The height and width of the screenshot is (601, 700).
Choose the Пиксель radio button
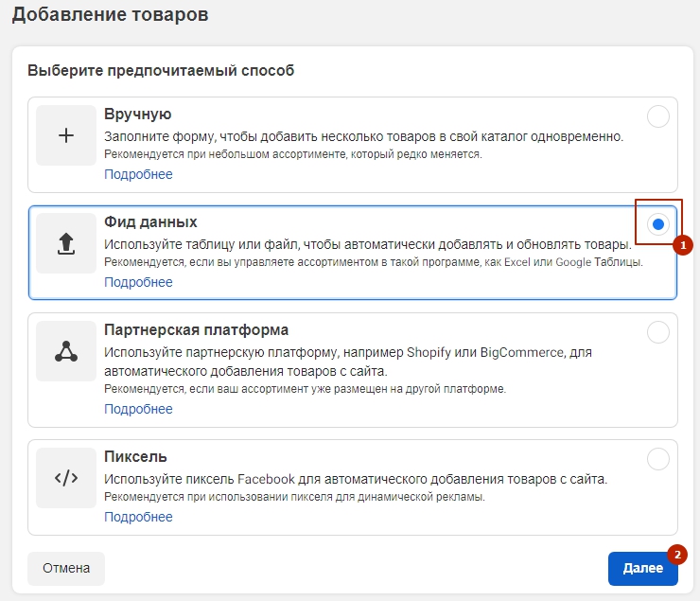click(x=657, y=459)
